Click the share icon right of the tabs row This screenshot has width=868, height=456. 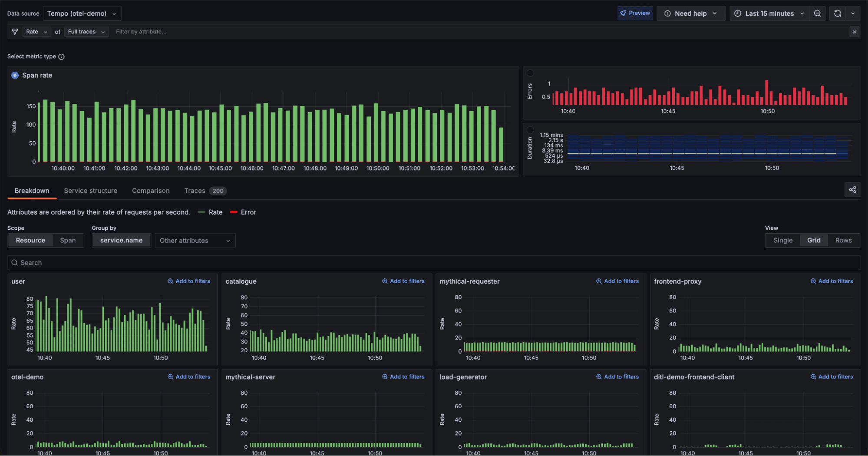point(852,190)
